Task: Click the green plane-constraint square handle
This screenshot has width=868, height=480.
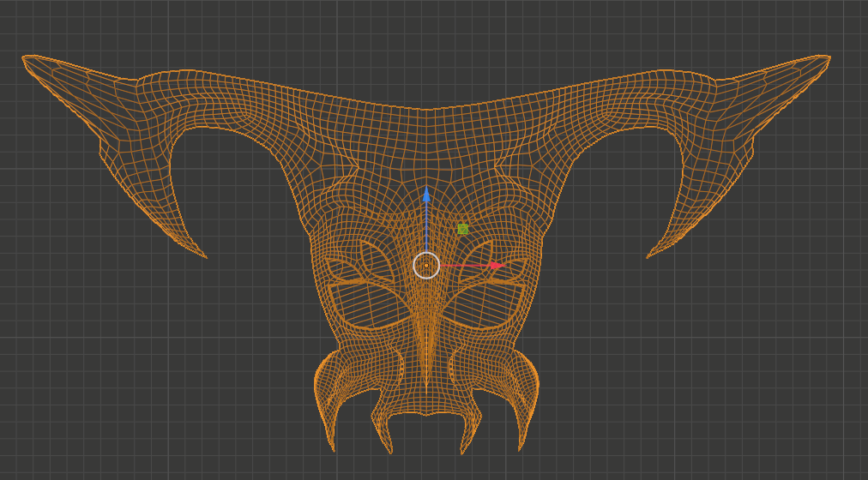Action: pos(463,229)
